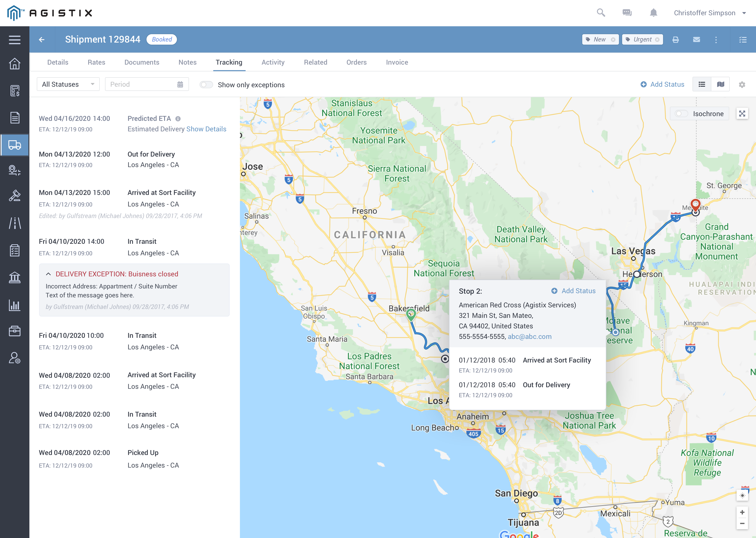756x538 pixels.
Task: Open the Invoice tab
Action: 397,62
